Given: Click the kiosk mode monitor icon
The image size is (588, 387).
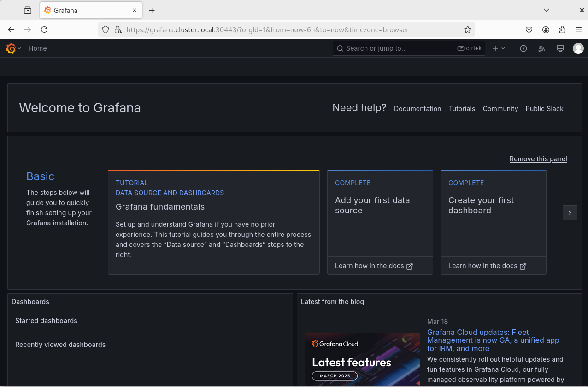Looking at the screenshot, I should (x=560, y=48).
